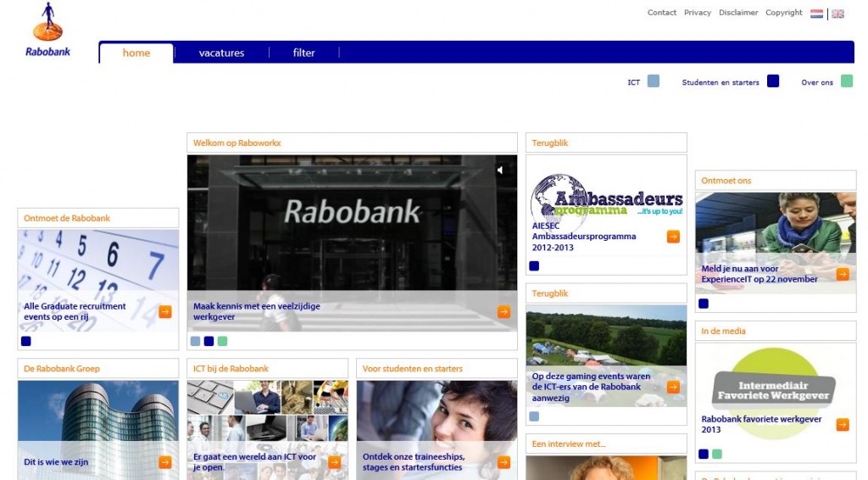Image resolution: width=868 pixels, height=480 pixels.
Task: Click the ICT bij de Rabobank heading
Action: click(x=231, y=369)
